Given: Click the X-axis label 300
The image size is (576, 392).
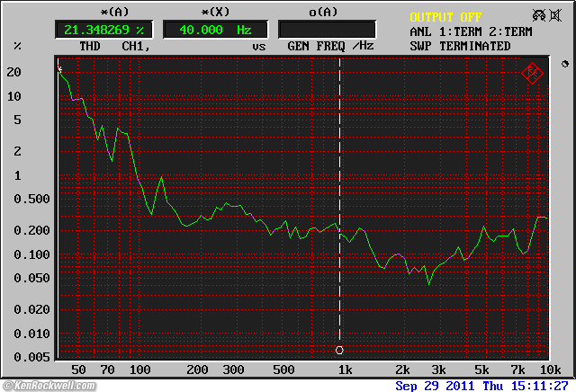Looking at the screenshot, I should [233, 370].
